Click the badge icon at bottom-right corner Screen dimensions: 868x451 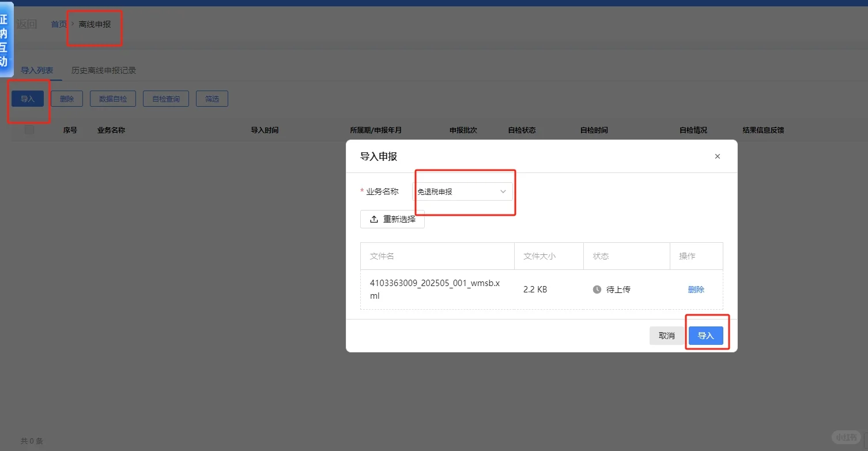pyautogui.click(x=846, y=437)
